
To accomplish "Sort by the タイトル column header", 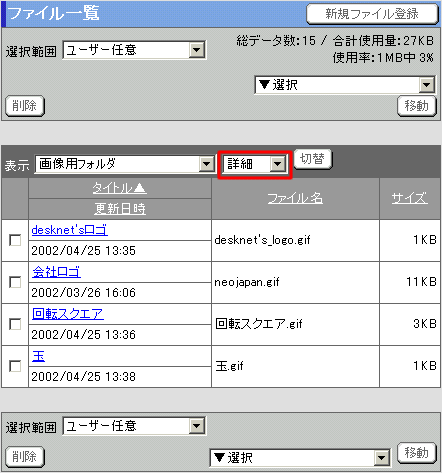I will 119,188.
